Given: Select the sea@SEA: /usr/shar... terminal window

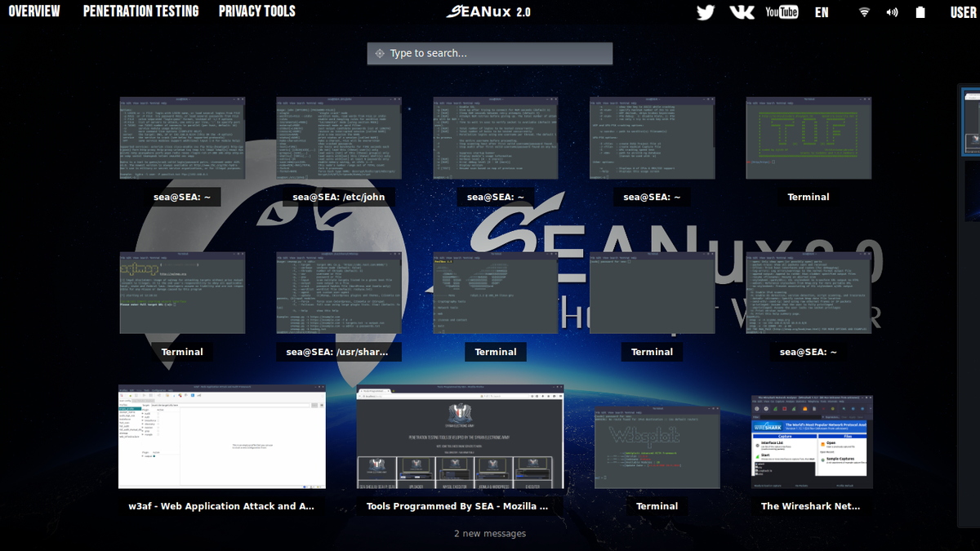Looking at the screenshot, I should [x=339, y=293].
